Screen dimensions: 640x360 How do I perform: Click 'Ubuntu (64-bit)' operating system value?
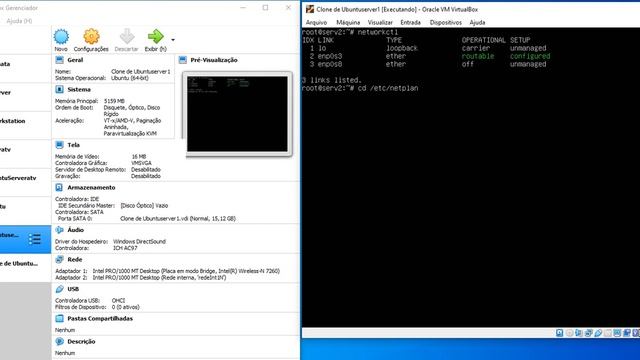pyautogui.click(x=130, y=78)
